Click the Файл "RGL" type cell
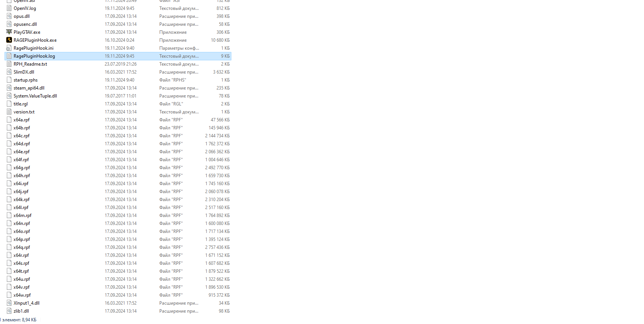This screenshot has height=324, width=644. (x=171, y=104)
